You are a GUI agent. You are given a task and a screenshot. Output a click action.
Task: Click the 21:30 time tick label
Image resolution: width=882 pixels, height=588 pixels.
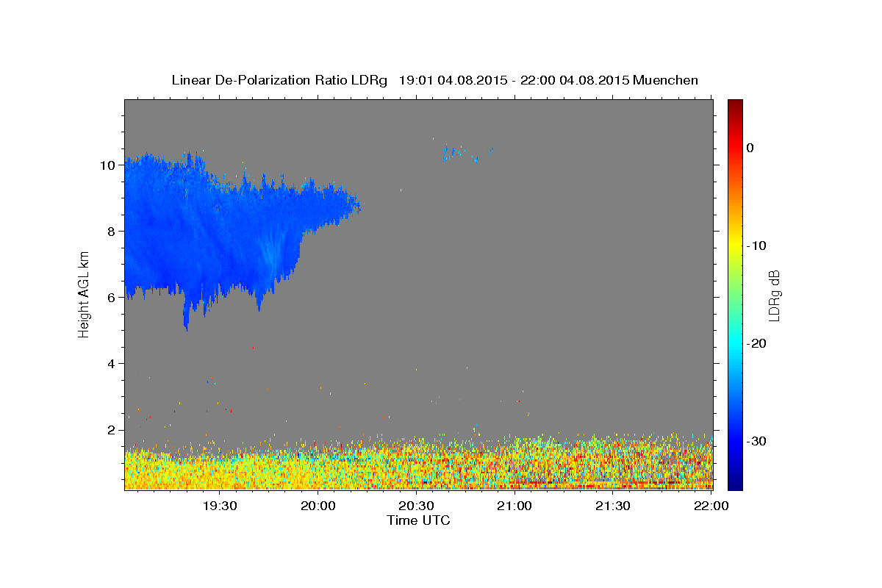[x=612, y=506]
